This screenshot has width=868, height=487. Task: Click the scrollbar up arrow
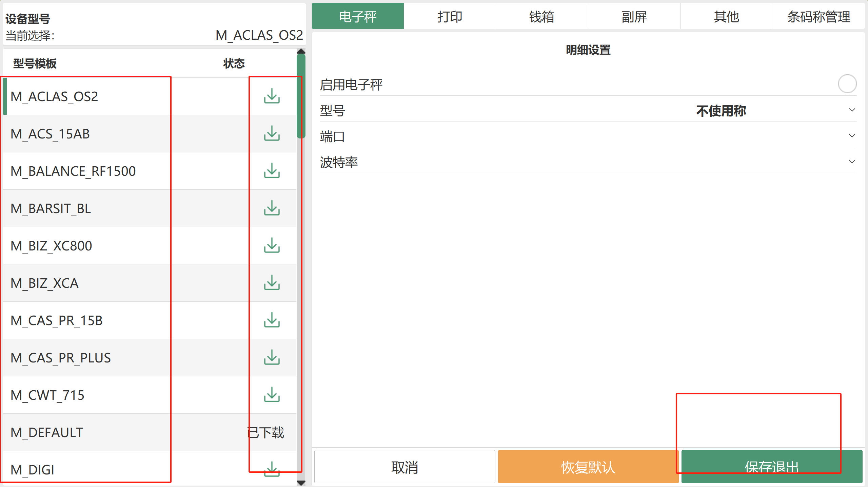coord(301,51)
